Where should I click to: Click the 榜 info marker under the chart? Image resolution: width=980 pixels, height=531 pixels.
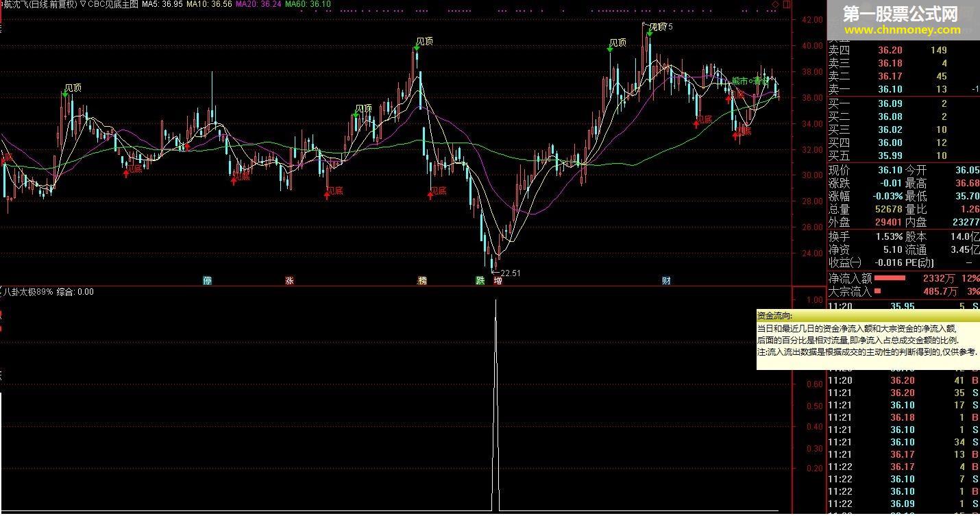click(x=422, y=281)
